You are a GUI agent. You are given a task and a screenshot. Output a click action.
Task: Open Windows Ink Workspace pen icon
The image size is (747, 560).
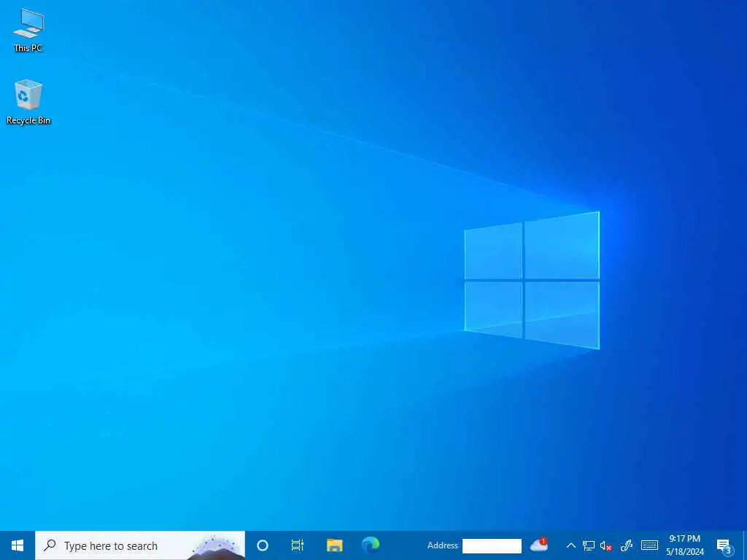coord(627,545)
